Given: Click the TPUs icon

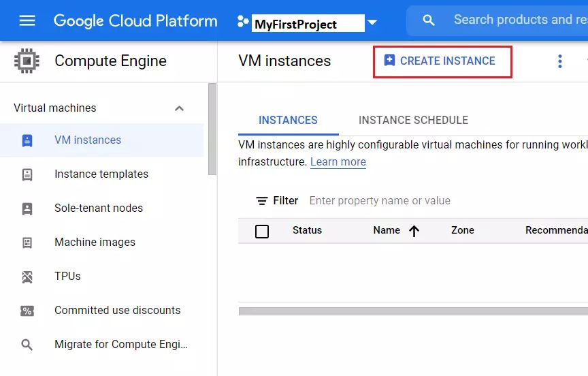Looking at the screenshot, I should tap(27, 277).
